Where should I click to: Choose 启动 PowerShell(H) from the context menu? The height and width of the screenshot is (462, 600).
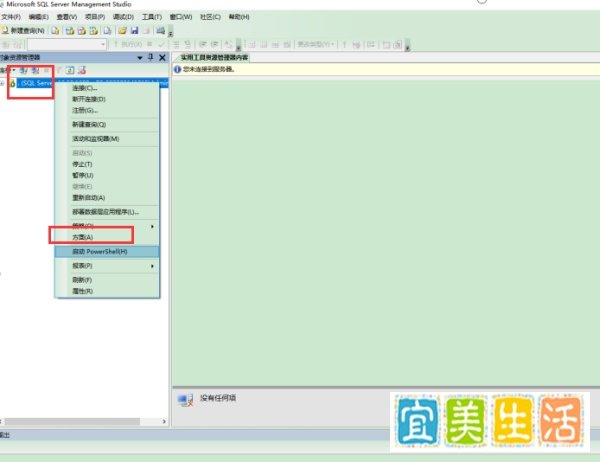click(107, 251)
